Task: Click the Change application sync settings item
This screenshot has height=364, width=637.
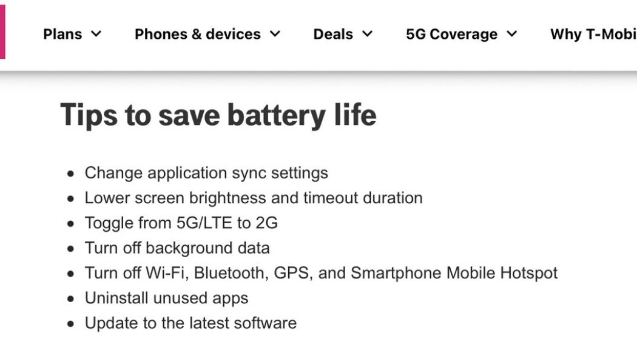Action: tap(207, 173)
